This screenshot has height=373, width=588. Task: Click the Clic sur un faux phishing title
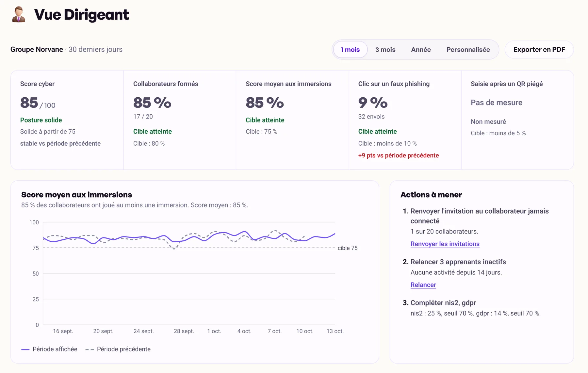tap(394, 84)
